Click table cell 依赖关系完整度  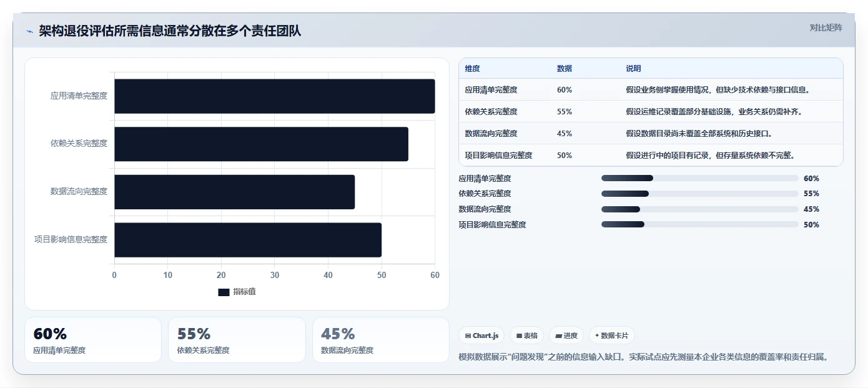click(x=491, y=112)
